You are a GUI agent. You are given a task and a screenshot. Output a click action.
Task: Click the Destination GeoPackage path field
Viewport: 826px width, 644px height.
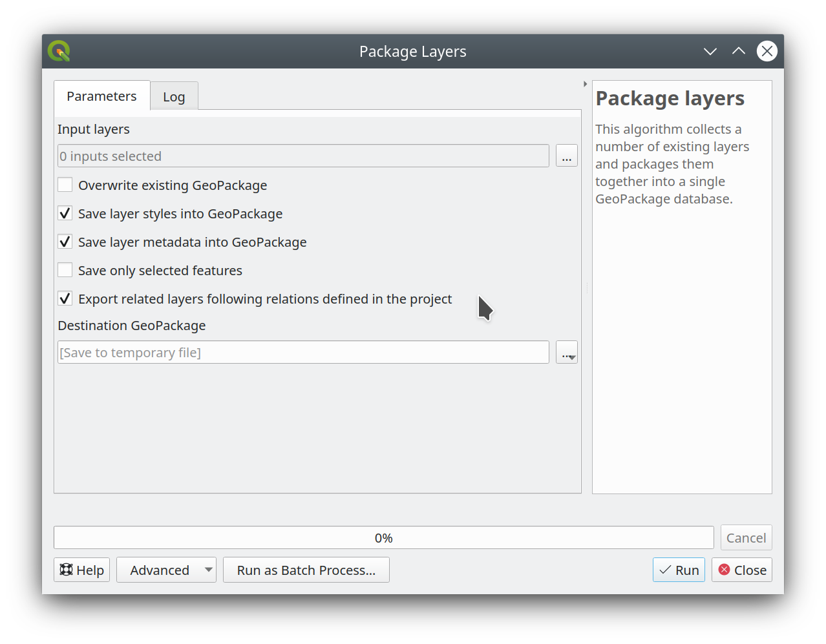point(303,353)
